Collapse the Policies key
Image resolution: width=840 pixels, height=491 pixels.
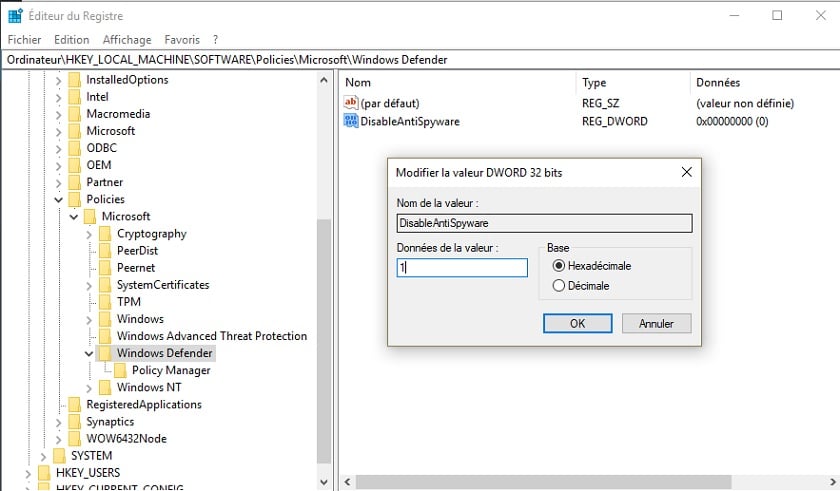(58, 200)
